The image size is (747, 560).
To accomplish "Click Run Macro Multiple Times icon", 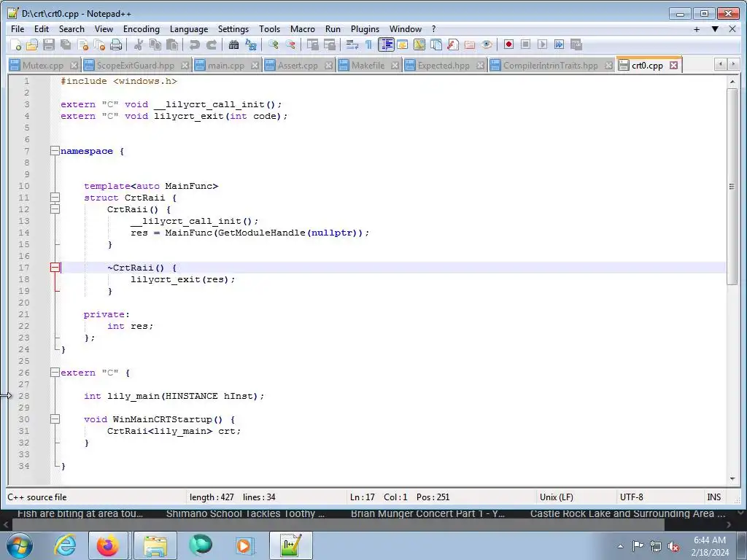I will pos(559,44).
